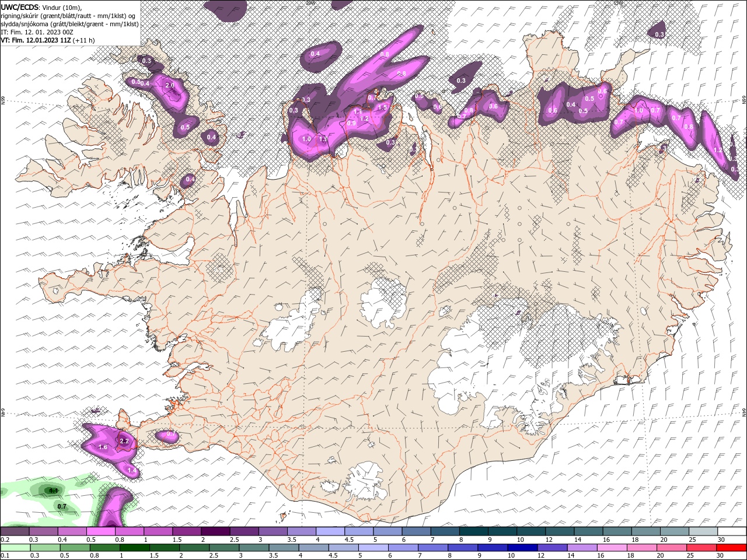Click the initial time 'IT: Fim. 12. 01. 2023 00Z'
Viewport: 747px width, 560px height.
point(36,32)
